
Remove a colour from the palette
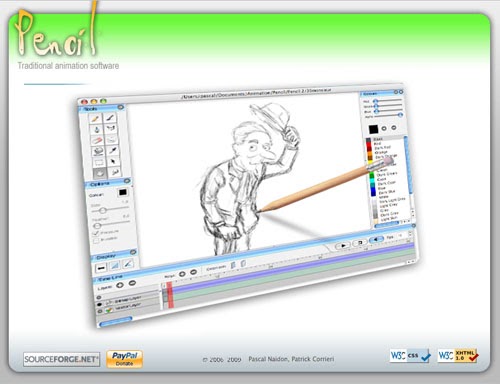[394, 127]
